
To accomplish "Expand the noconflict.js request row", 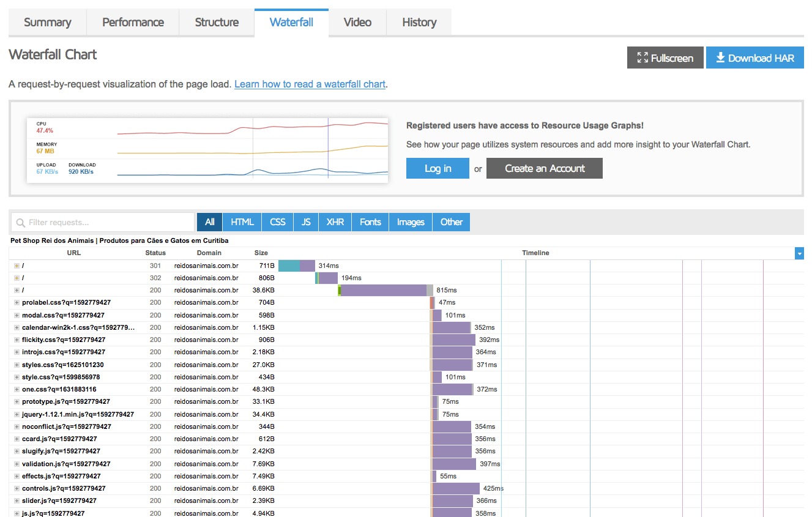I will [17, 426].
